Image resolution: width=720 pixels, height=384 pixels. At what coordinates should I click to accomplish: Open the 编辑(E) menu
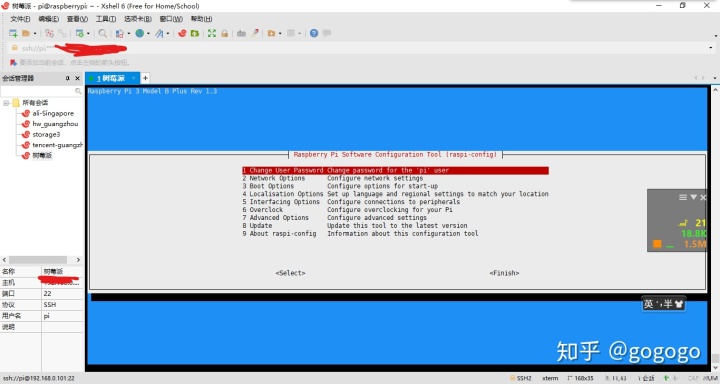pyautogui.click(x=48, y=19)
